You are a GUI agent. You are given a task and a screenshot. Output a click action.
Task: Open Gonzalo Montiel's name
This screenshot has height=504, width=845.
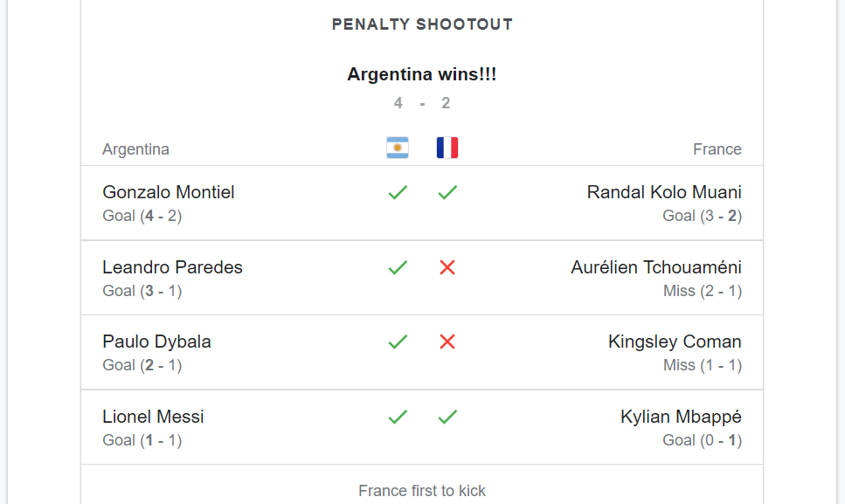point(169,192)
